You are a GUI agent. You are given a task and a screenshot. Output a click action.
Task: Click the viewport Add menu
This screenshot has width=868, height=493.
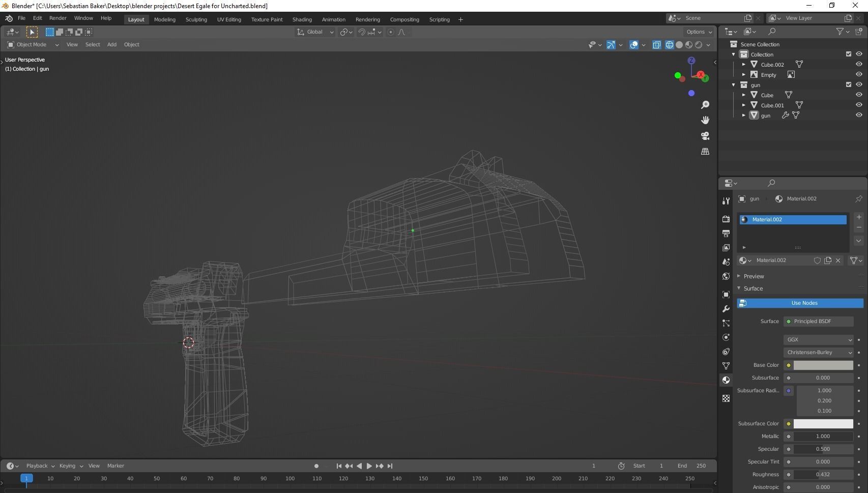[x=111, y=45]
